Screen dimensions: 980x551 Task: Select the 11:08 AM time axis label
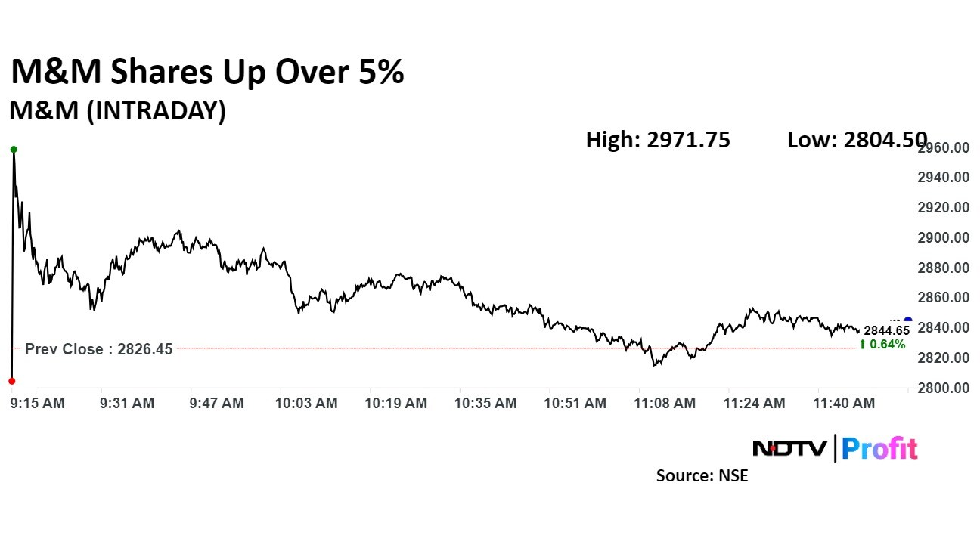click(x=665, y=404)
